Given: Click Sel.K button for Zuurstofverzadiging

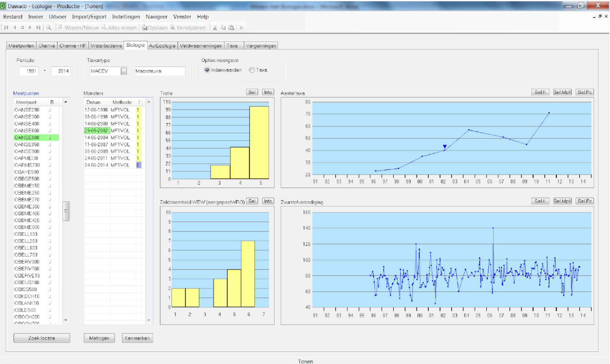Looking at the screenshot, I should point(540,201).
